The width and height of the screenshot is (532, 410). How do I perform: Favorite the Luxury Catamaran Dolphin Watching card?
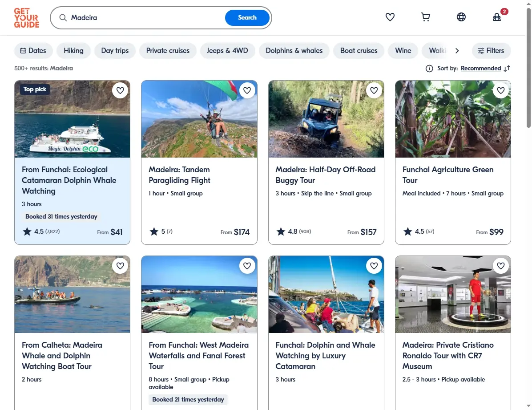pos(374,266)
